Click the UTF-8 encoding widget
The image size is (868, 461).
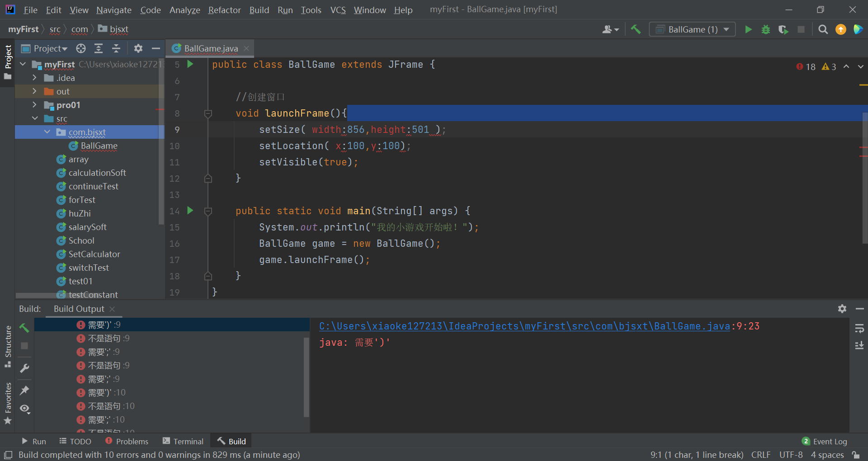coord(791,455)
